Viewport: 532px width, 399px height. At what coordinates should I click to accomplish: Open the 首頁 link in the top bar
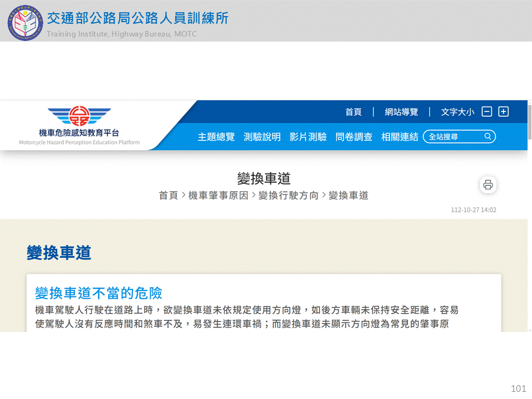click(354, 112)
